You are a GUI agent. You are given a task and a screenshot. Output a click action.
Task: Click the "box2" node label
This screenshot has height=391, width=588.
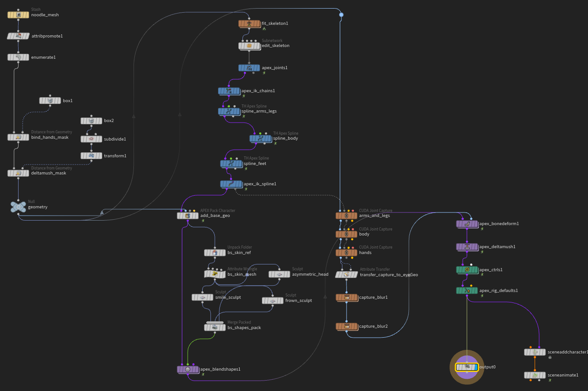[109, 121]
